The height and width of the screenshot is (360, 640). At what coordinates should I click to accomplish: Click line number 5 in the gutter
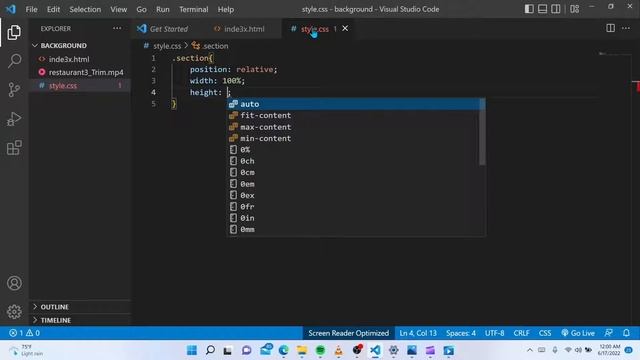[153, 104]
